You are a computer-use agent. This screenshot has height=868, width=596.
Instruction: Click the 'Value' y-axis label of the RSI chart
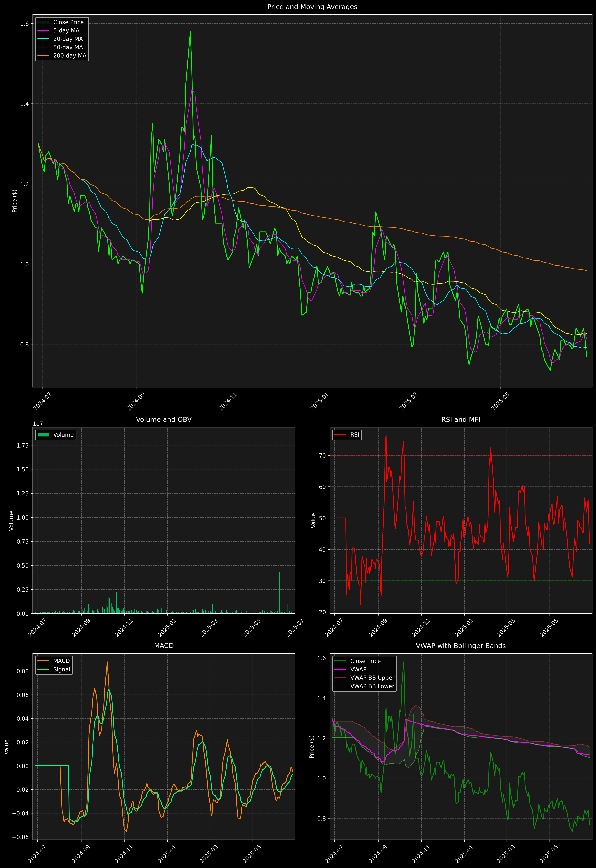314,520
